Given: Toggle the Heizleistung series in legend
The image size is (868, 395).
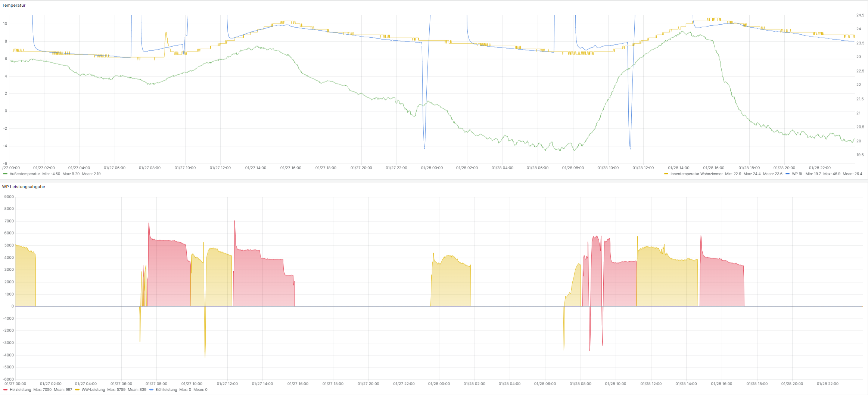Looking at the screenshot, I should click(21, 390).
